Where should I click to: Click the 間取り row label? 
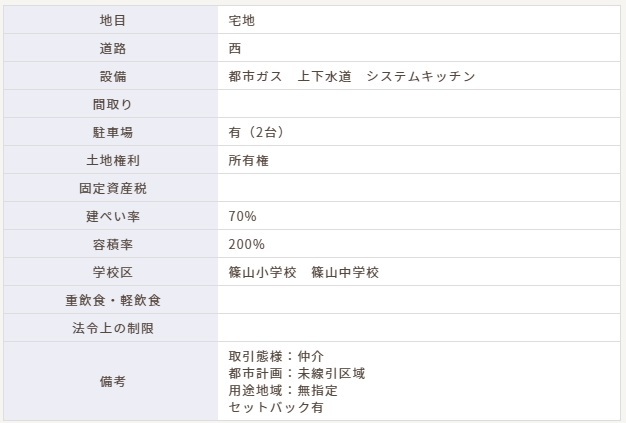click(113, 104)
